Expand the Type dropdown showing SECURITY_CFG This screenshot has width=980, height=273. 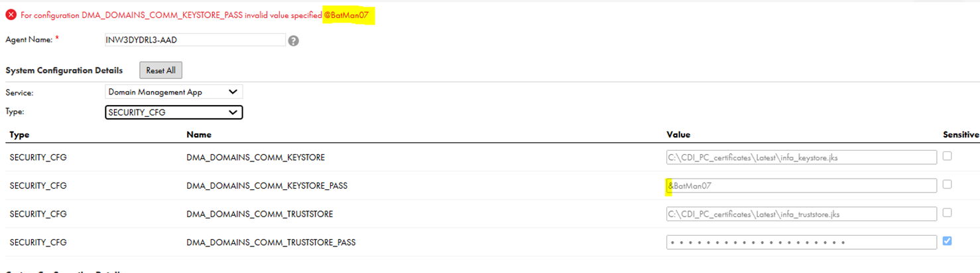[x=174, y=112]
